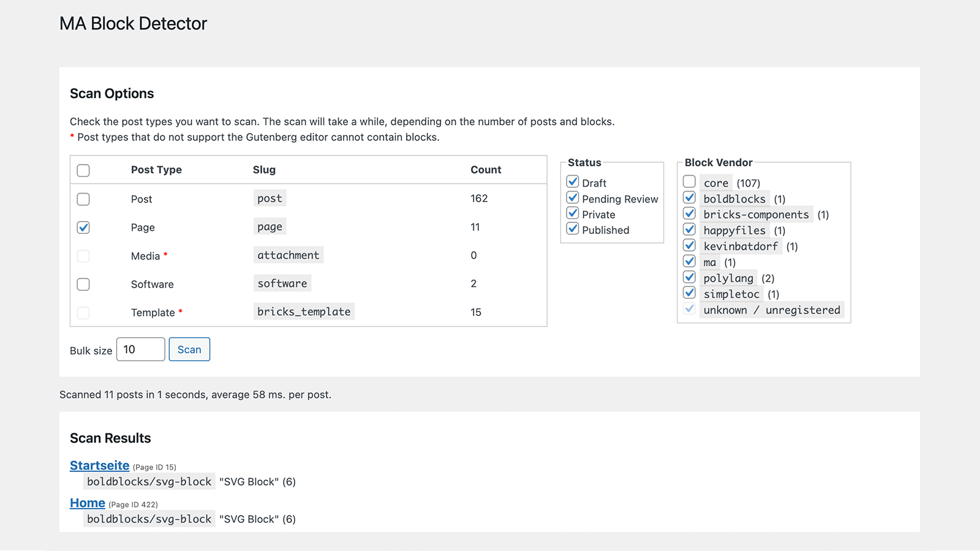Uncheck the polylang vendor checkbox
The height and width of the screenshot is (551, 980).
click(689, 277)
